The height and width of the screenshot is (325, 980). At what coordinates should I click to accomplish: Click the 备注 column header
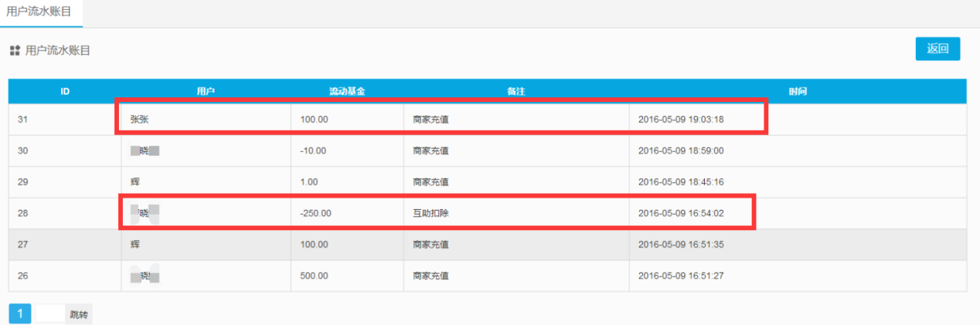[x=516, y=91]
